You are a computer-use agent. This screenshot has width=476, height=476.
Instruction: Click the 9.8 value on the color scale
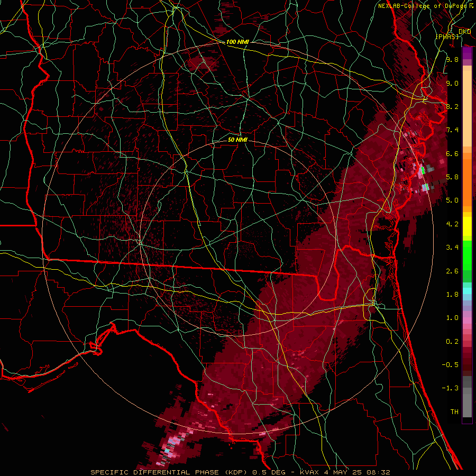[x=452, y=59]
